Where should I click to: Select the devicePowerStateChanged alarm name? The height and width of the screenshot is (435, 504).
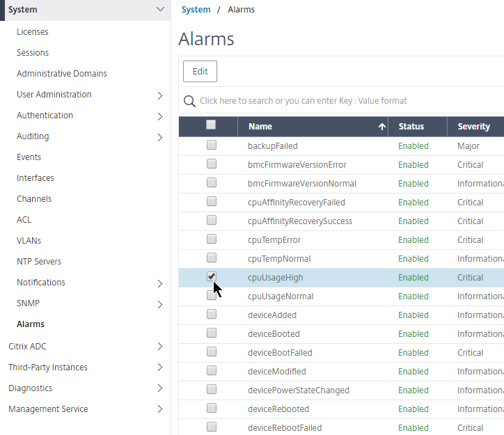299,390
